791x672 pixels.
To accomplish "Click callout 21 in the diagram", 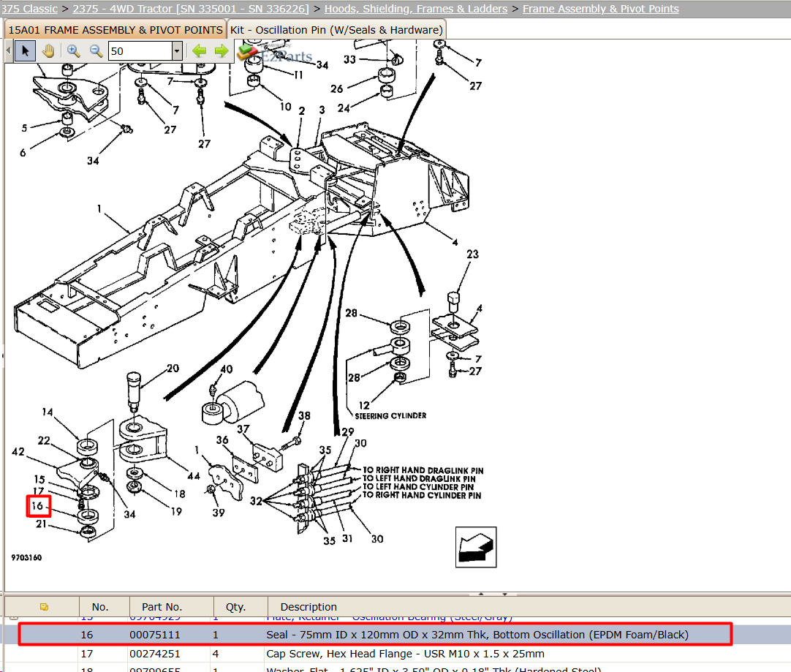I will tap(42, 524).
